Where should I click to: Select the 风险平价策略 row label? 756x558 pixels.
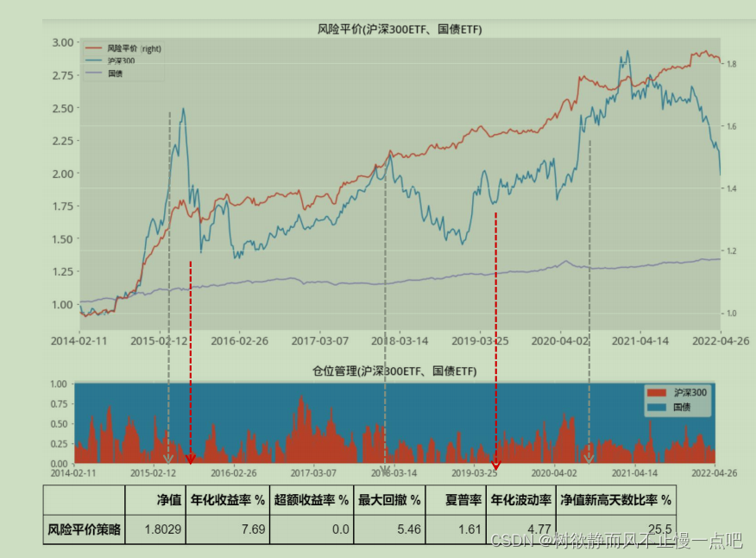(x=84, y=529)
